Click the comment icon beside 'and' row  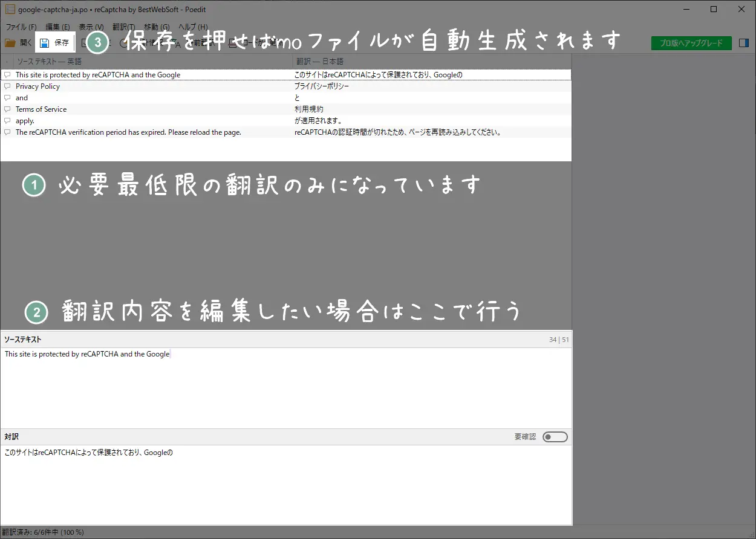7,98
